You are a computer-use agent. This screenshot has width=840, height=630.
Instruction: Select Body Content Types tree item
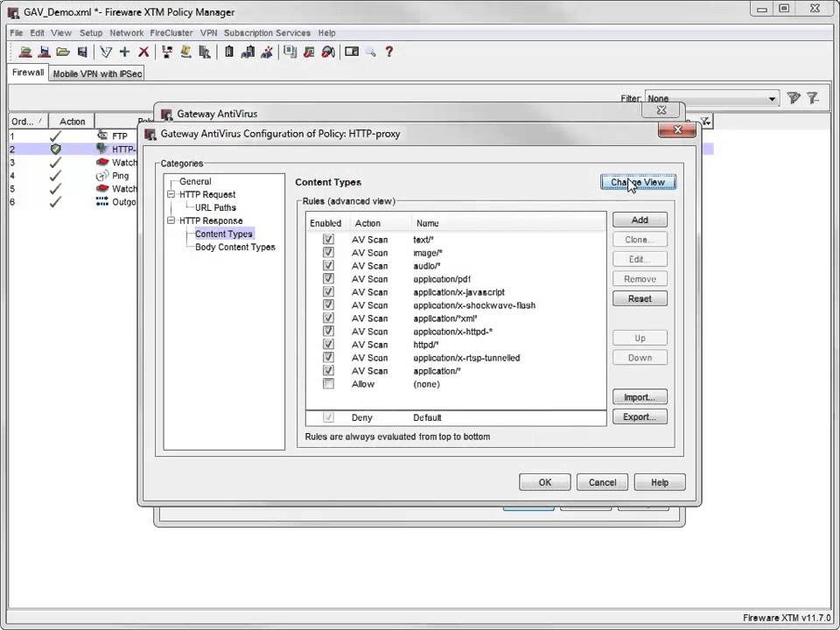click(235, 247)
